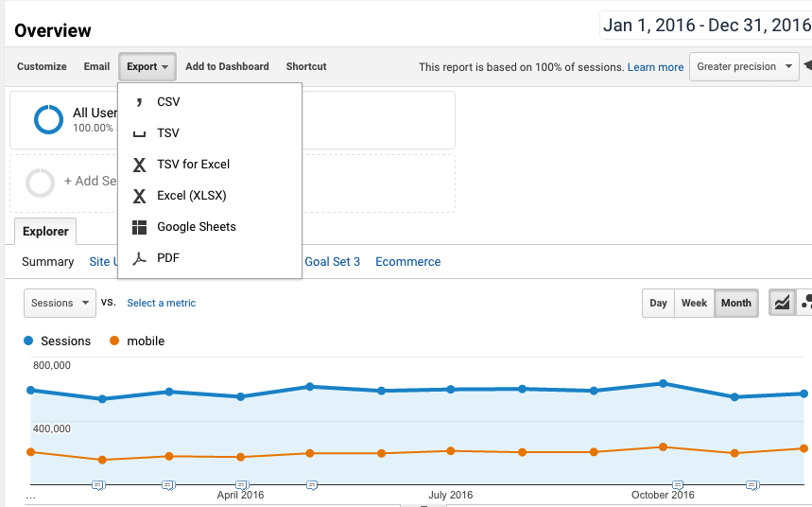Click the PDF acrobat icon
This screenshot has width=812, height=507.
coord(139,258)
